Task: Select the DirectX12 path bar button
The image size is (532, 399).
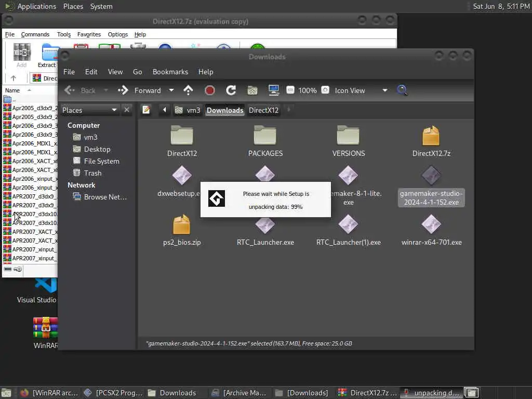Action: point(263,110)
